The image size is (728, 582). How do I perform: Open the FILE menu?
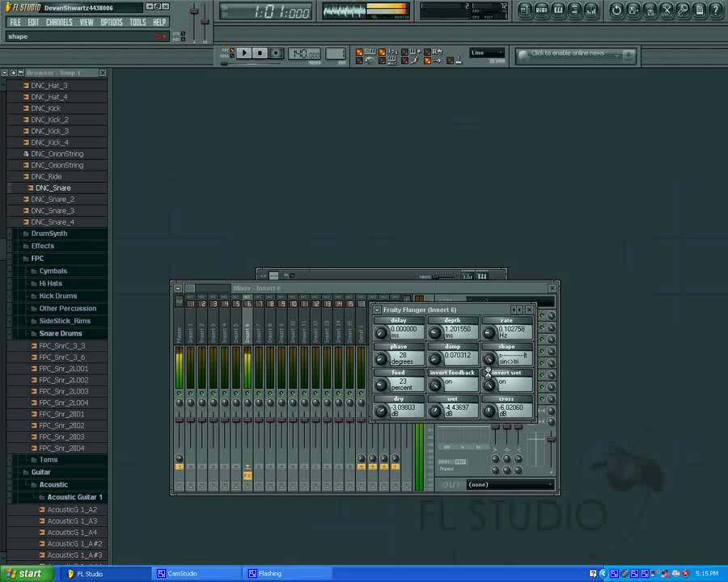15,23
